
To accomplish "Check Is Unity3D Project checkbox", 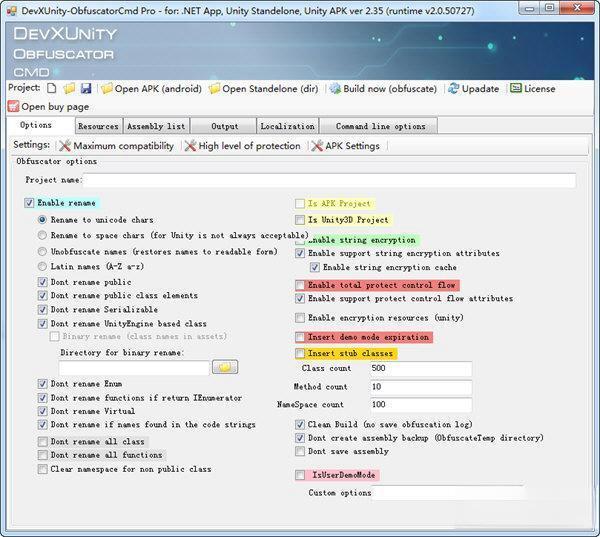I will (300, 220).
